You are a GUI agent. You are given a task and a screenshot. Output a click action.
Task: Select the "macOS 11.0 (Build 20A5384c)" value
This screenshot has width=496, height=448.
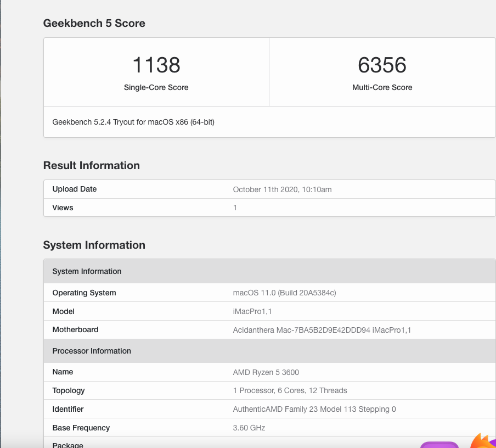pyautogui.click(x=284, y=293)
